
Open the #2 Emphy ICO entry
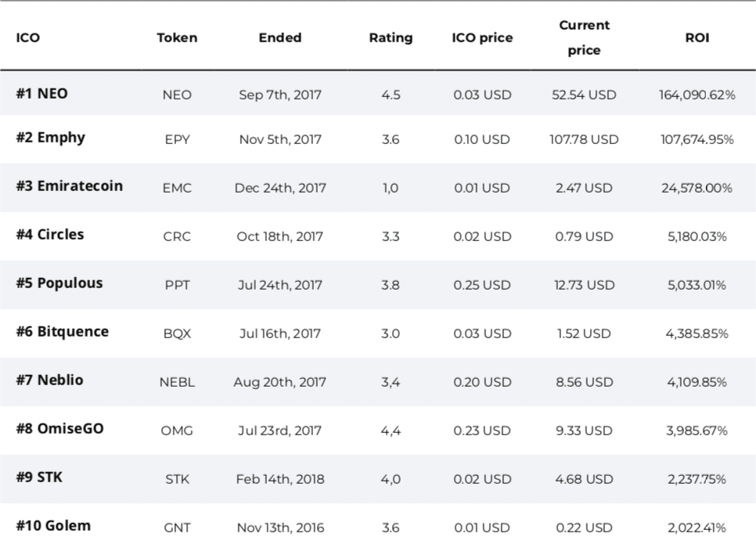click(51, 138)
